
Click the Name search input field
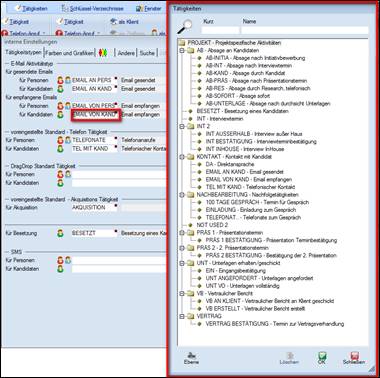[305, 30]
